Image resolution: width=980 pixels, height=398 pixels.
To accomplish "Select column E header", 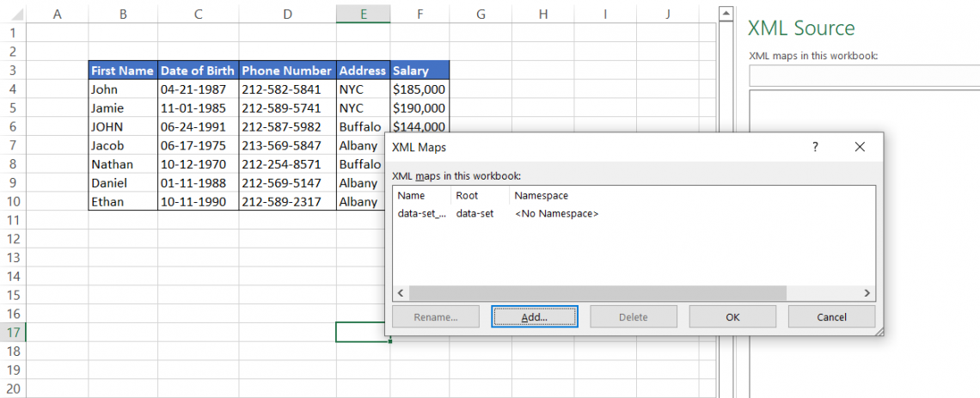I will point(364,14).
